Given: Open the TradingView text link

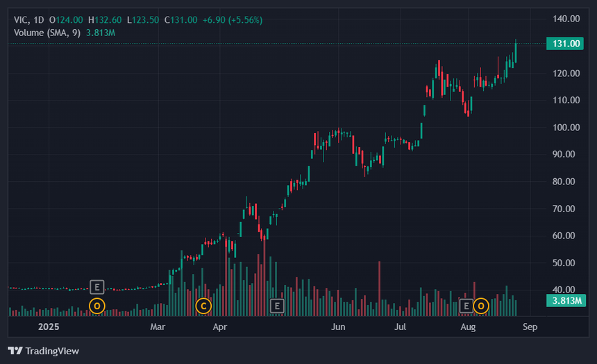Looking at the screenshot, I should tap(52, 351).
